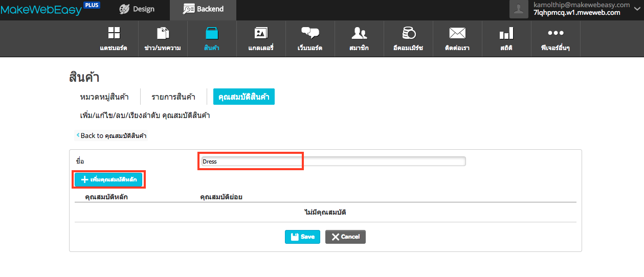
Task: Open the Statistics bar chart icon
Action: pos(506,34)
